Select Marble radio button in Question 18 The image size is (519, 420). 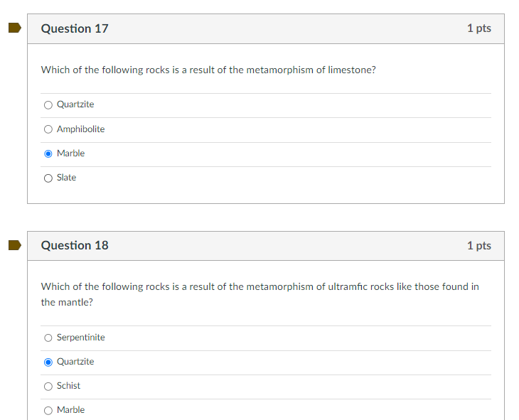pyautogui.click(x=48, y=410)
